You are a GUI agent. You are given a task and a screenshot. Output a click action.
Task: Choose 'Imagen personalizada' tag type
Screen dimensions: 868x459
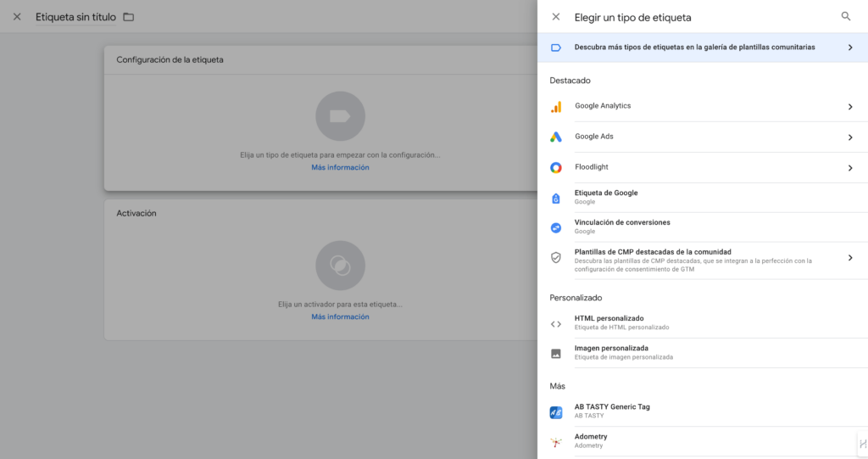703,353
